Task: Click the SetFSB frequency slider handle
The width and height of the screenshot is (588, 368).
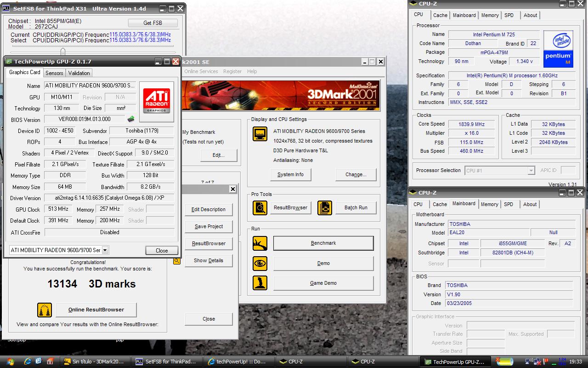Action: point(63,52)
